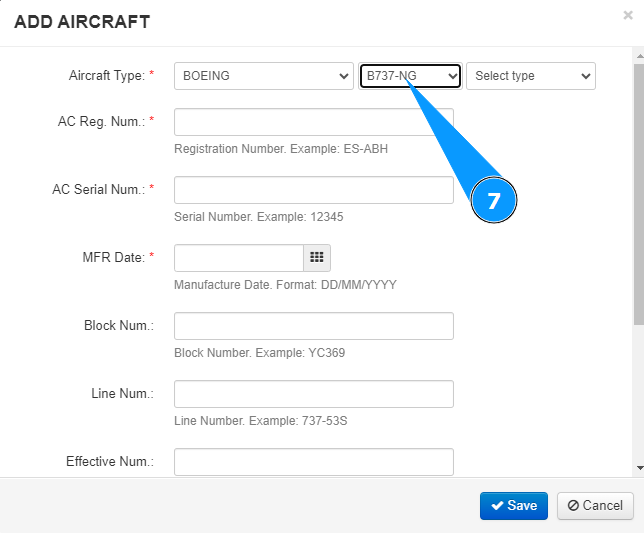Viewport: 644px width, 533px height.
Task: Click the checkmark icon on Save
Action: pos(496,506)
